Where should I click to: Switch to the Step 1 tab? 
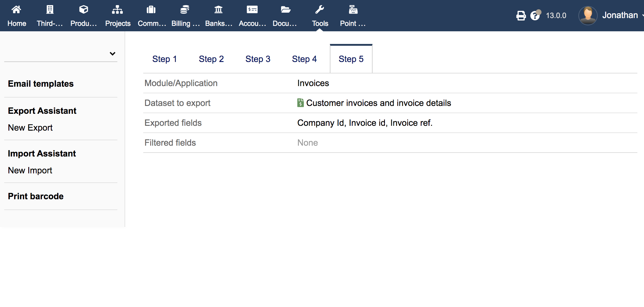(x=165, y=59)
